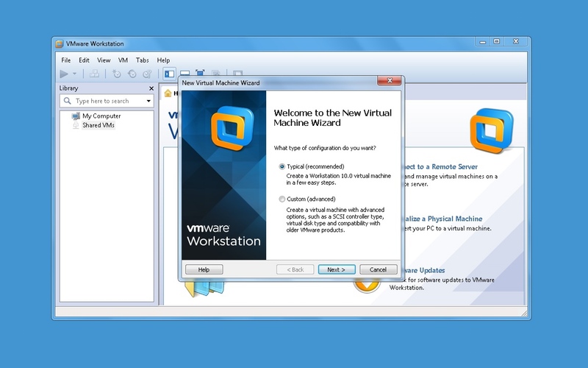
Task: Open the Physical Machine link on the Home page
Action: click(444, 219)
